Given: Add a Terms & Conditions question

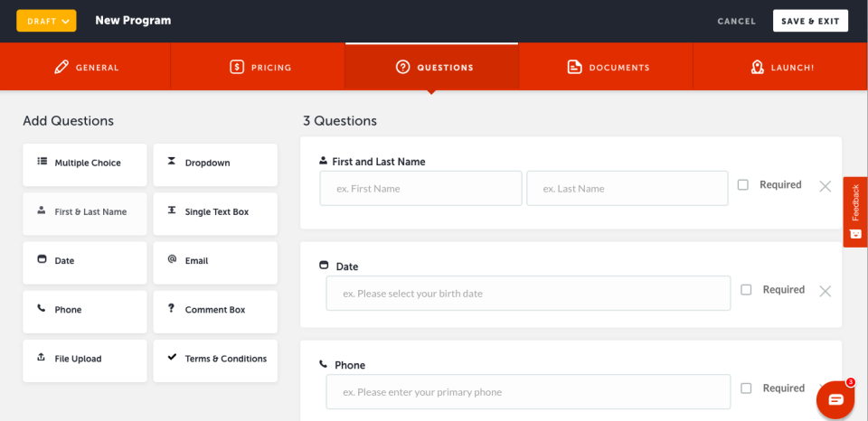Looking at the screenshot, I should (x=215, y=360).
